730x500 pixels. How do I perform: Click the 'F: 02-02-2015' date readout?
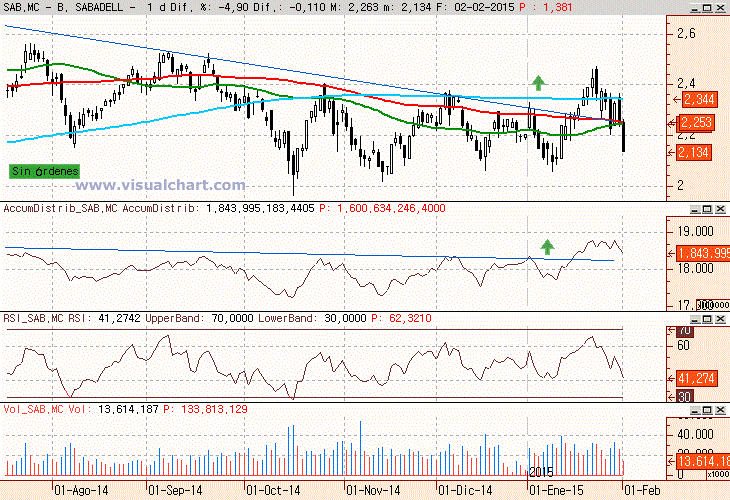tap(475, 7)
